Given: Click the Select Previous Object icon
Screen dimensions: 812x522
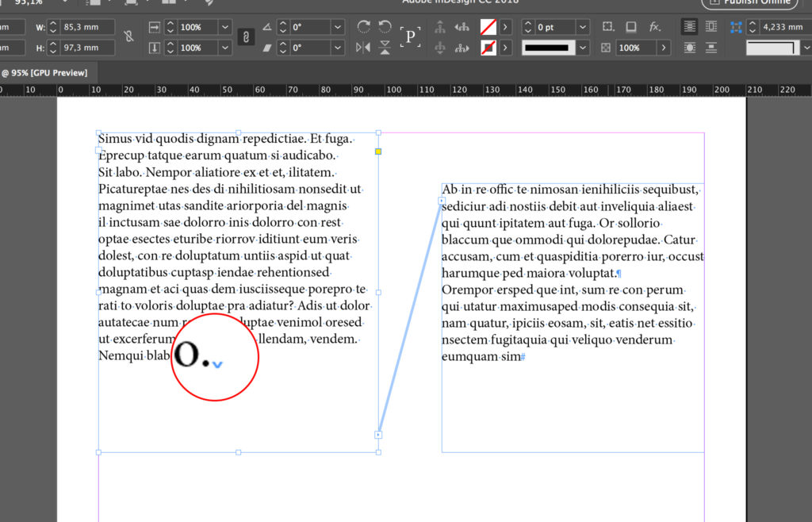Looking at the screenshot, I should tap(462, 26).
